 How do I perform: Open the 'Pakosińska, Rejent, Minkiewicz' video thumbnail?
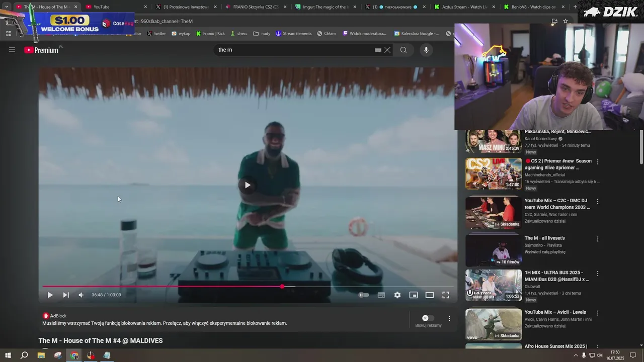click(493, 141)
